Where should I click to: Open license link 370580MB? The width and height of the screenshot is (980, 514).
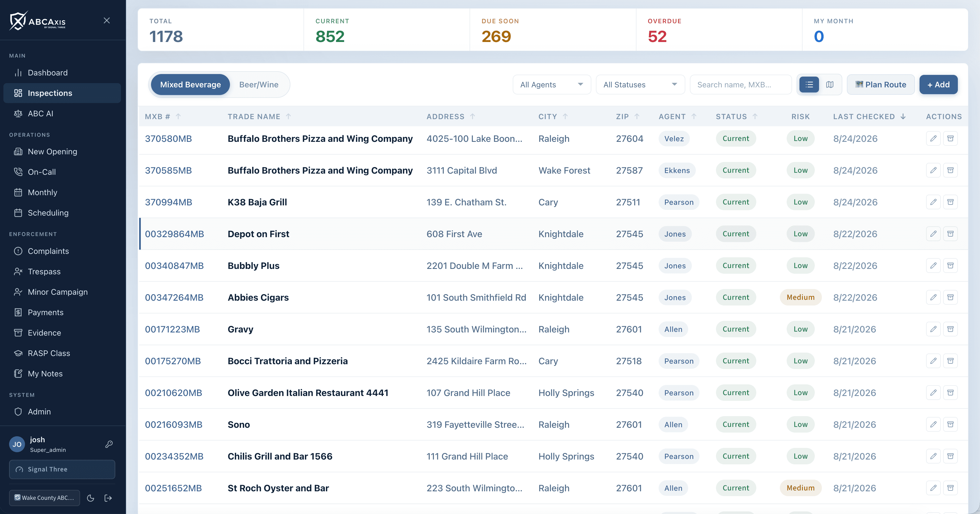coord(168,139)
